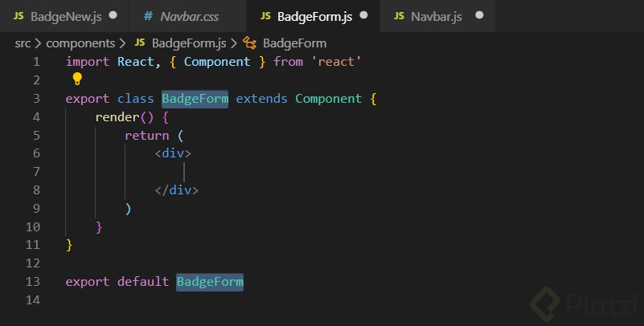644x326 pixels.
Task: Open the Navbar.js editor tab
Action: pyautogui.click(x=436, y=16)
